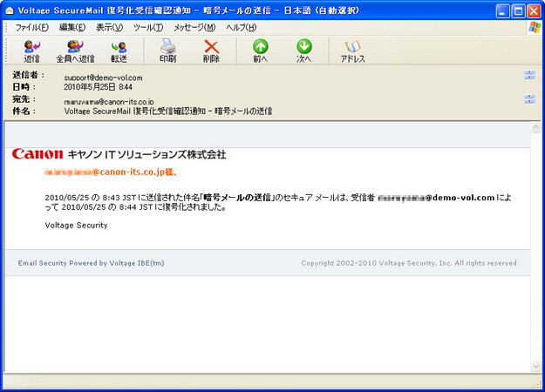The image size is (545, 392).
Task: Open the ファイル(F) menu
Action: pos(31,28)
